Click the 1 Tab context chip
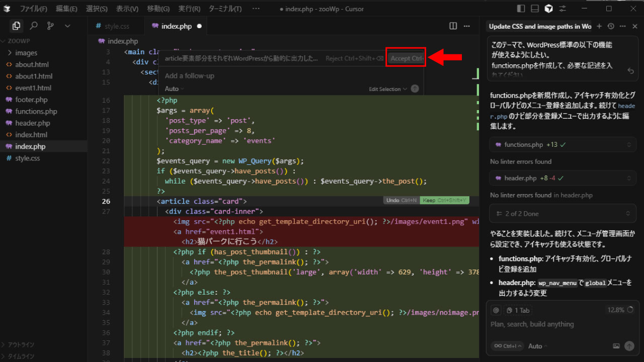Image resolution: width=644 pixels, height=362 pixels. (518, 310)
